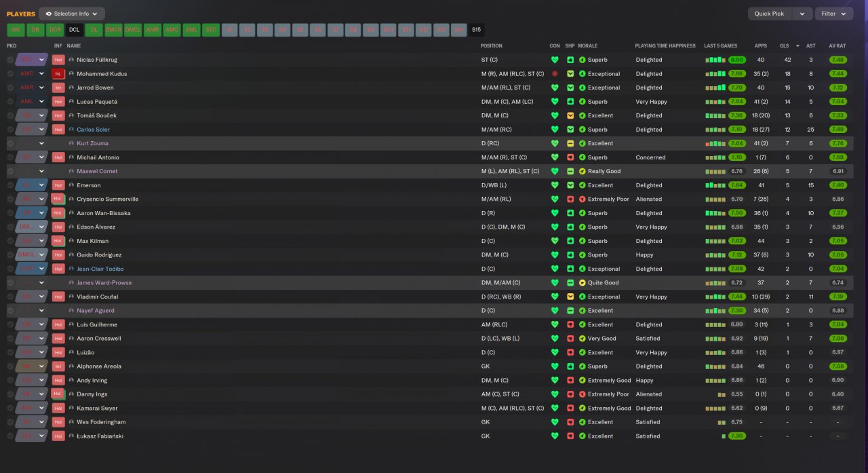The height and width of the screenshot is (473, 868).
Task: Toggle the pick checkbox for Mohammed Kudus
Action: click(10, 73)
